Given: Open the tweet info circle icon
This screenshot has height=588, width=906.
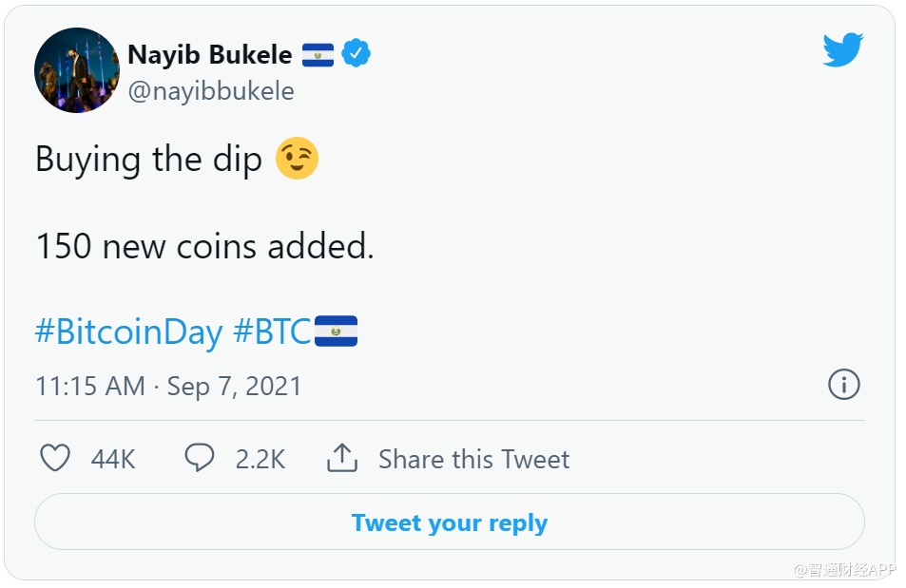Looking at the screenshot, I should point(843,385).
